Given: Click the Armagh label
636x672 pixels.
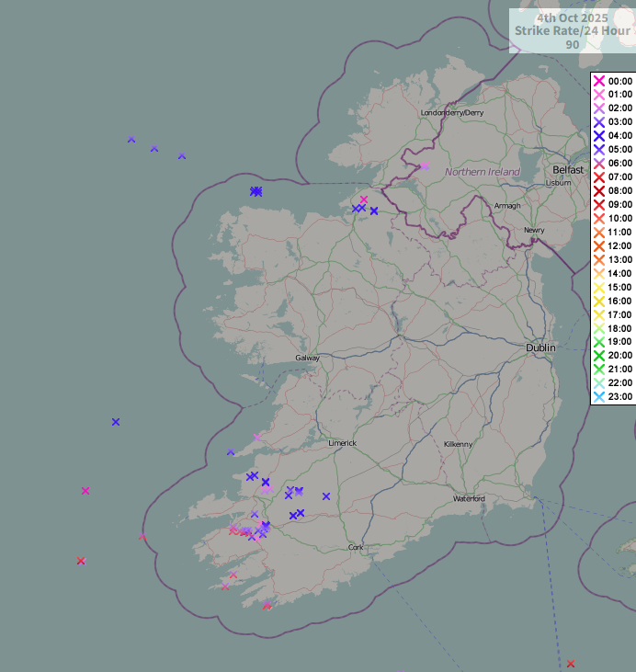Looking at the screenshot, I should pyautogui.click(x=507, y=206).
